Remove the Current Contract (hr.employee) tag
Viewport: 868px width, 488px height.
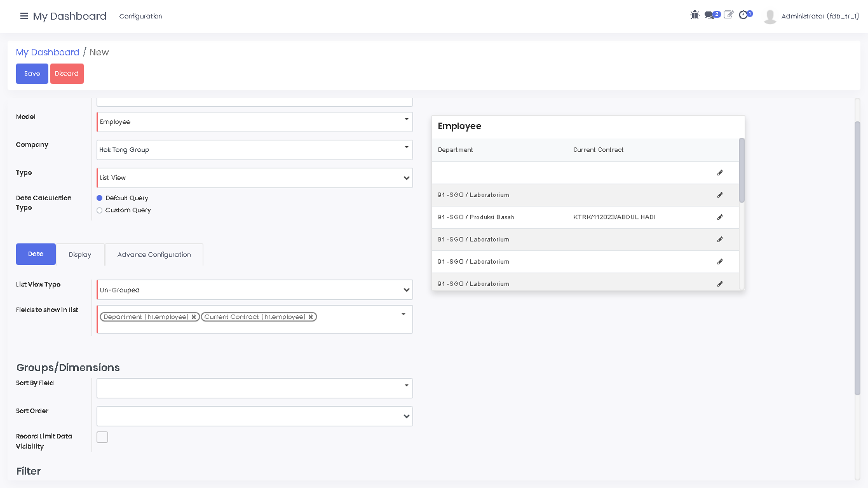point(311,317)
